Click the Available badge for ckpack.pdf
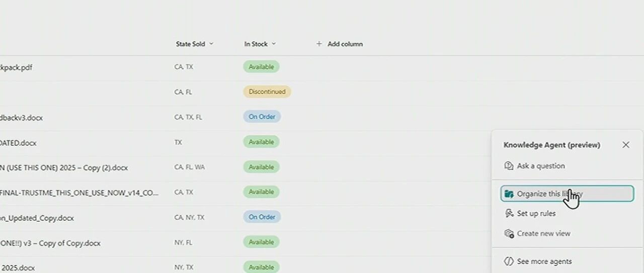This screenshot has height=273, width=644. pos(261,67)
